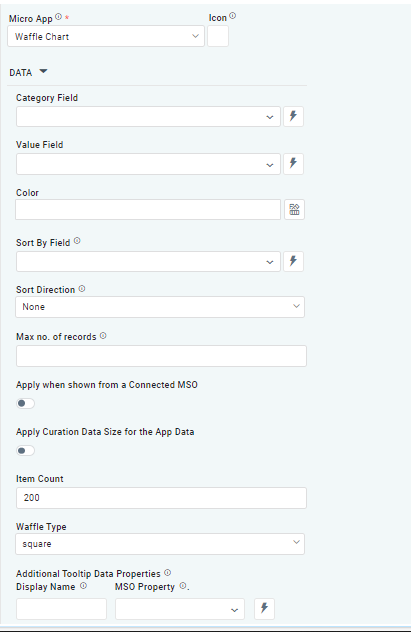This screenshot has width=411, height=632.
Task: Click the Color input field
Action: click(148, 210)
